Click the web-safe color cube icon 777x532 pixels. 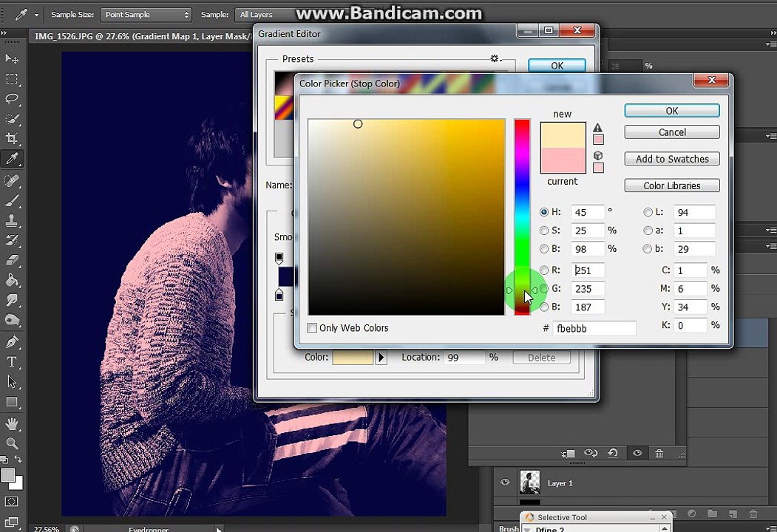pyautogui.click(x=598, y=156)
